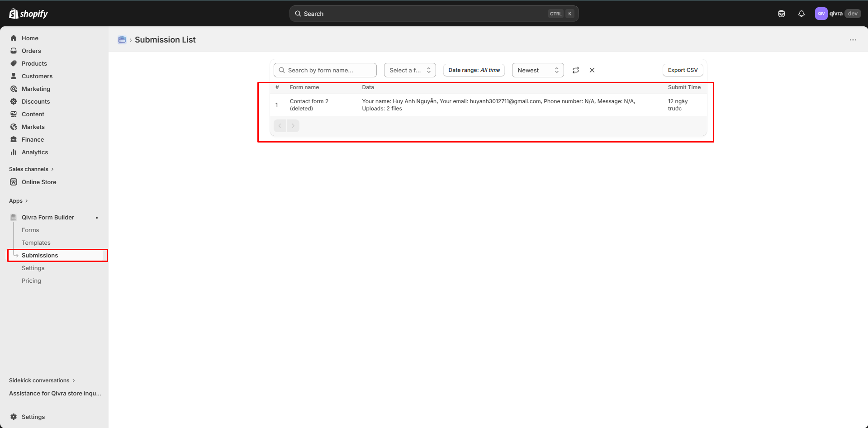The height and width of the screenshot is (428, 868).
Task: Select the Submissions menu item
Action: coord(58,255)
